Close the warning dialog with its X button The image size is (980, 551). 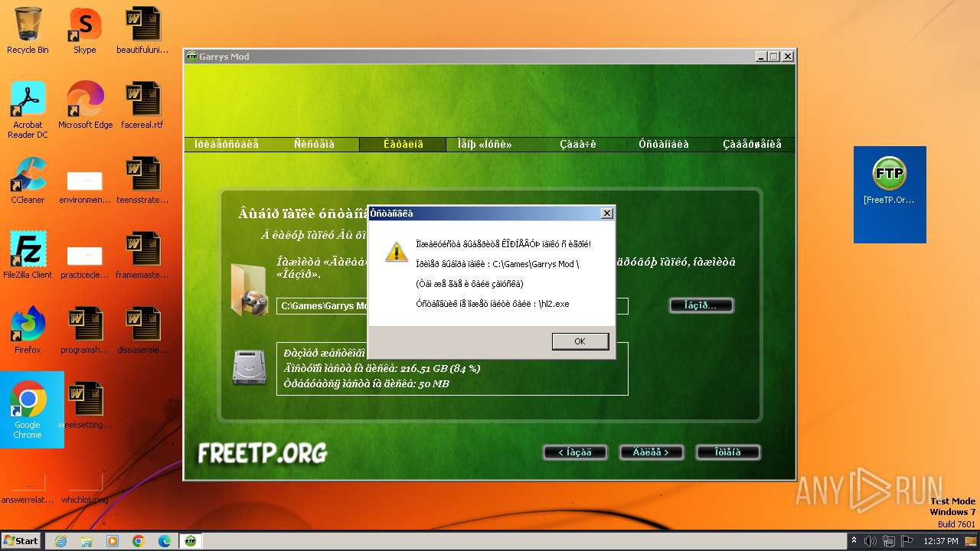pyautogui.click(x=606, y=214)
